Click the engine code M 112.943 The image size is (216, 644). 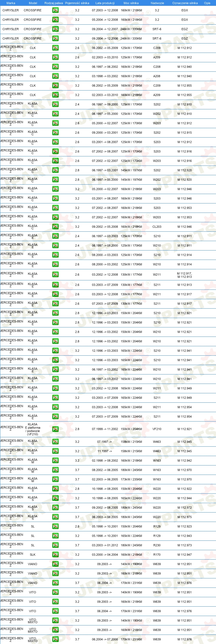pos(185,536)
